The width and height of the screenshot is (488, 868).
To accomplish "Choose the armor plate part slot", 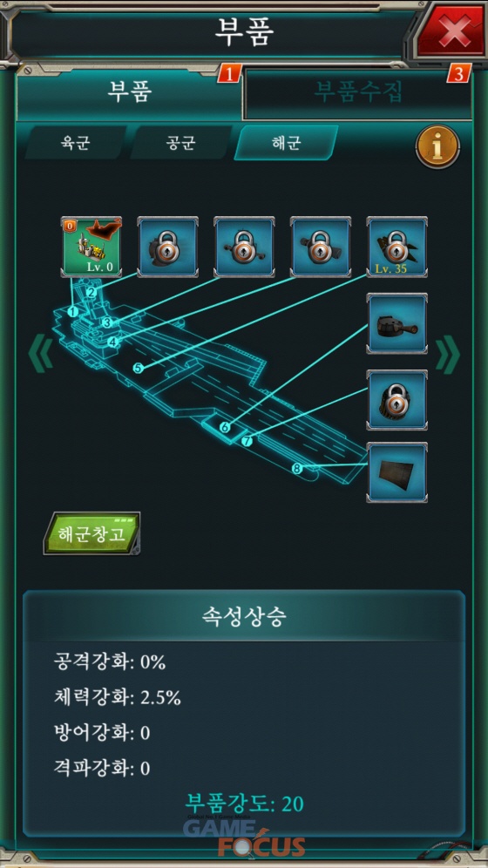I will 396,472.
